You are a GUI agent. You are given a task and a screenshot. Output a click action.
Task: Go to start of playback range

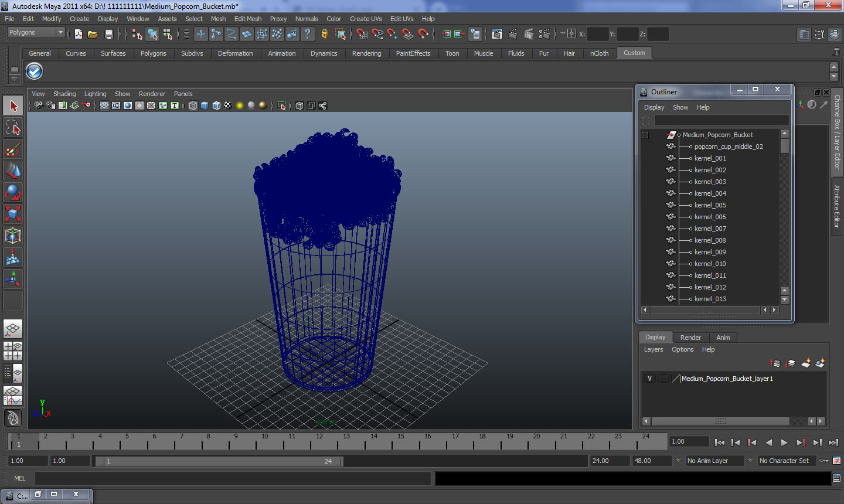point(720,442)
